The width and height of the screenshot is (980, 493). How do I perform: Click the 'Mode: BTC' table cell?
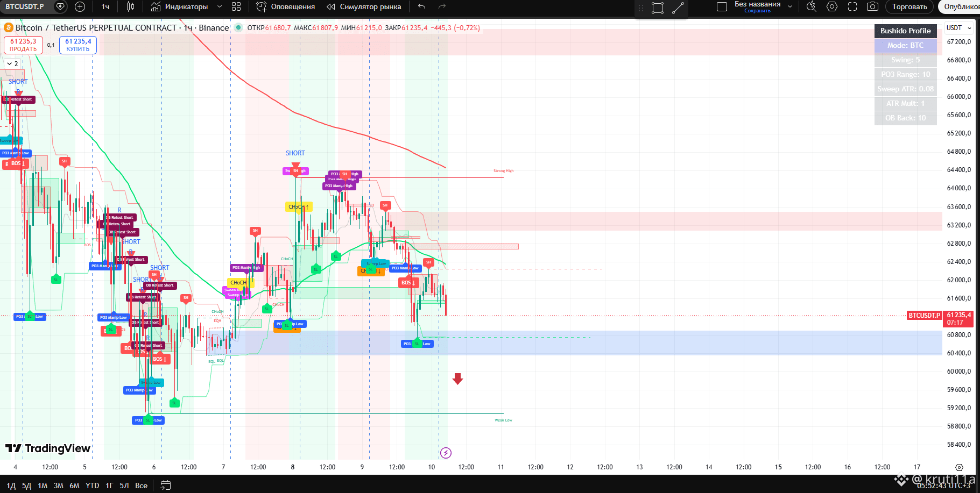[906, 45]
